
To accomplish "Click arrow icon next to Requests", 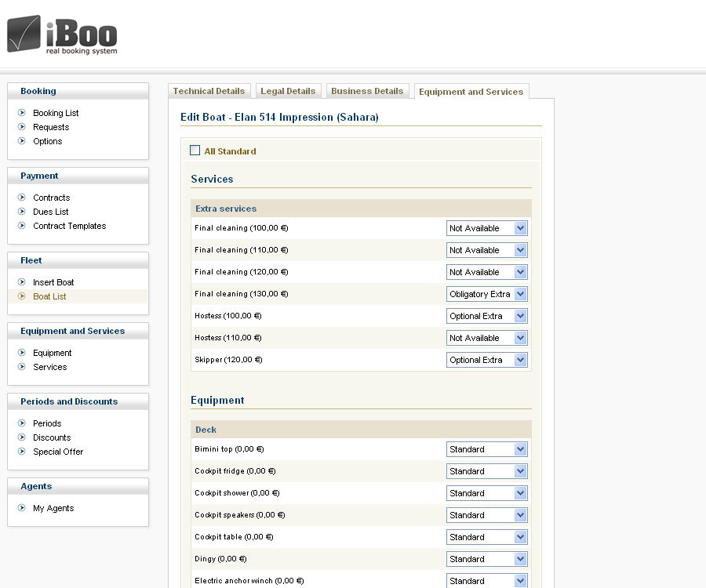I will [22, 127].
